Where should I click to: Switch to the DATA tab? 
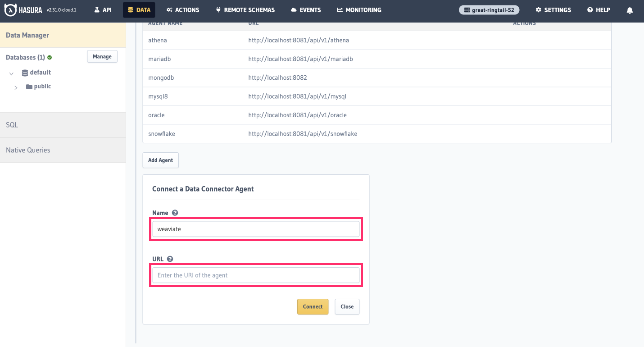[x=139, y=9]
